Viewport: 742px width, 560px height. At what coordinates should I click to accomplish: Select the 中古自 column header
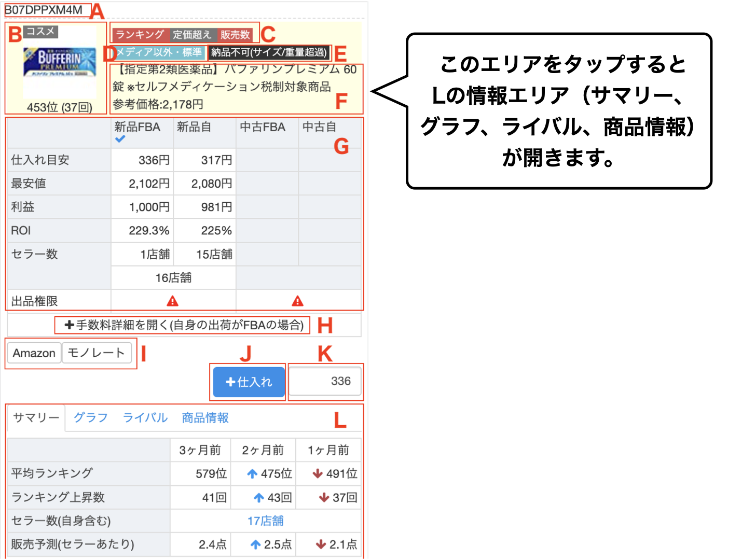tap(319, 127)
